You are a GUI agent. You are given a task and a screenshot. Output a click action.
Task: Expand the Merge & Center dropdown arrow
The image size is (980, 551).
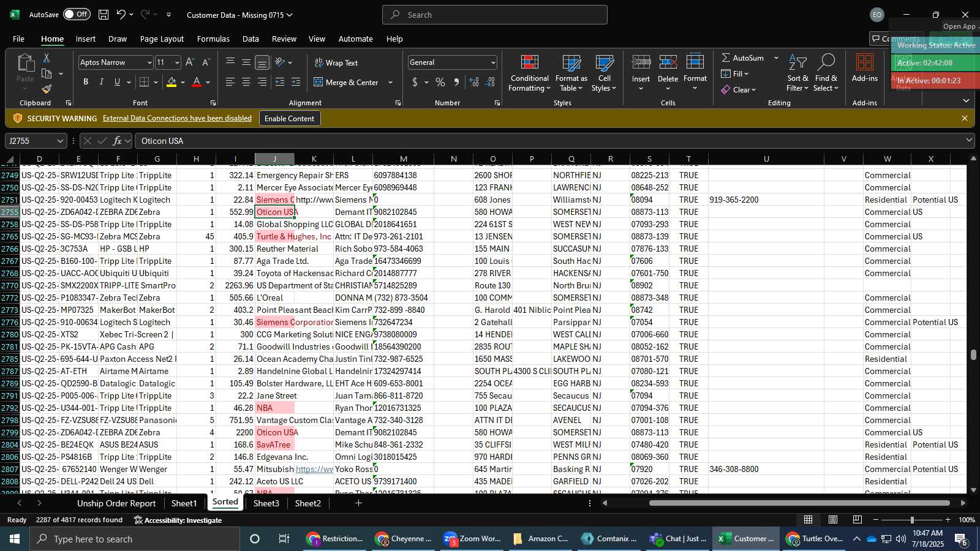(x=390, y=82)
